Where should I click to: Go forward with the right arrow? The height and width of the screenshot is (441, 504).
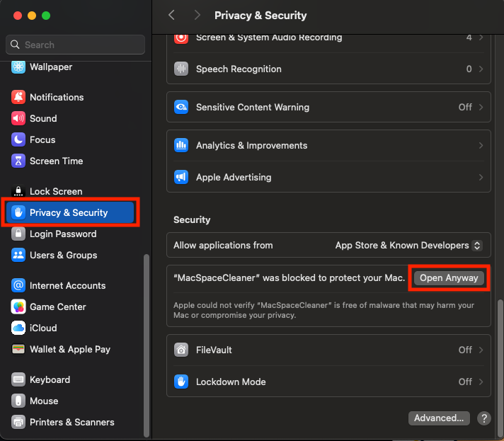[x=197, y=15]
